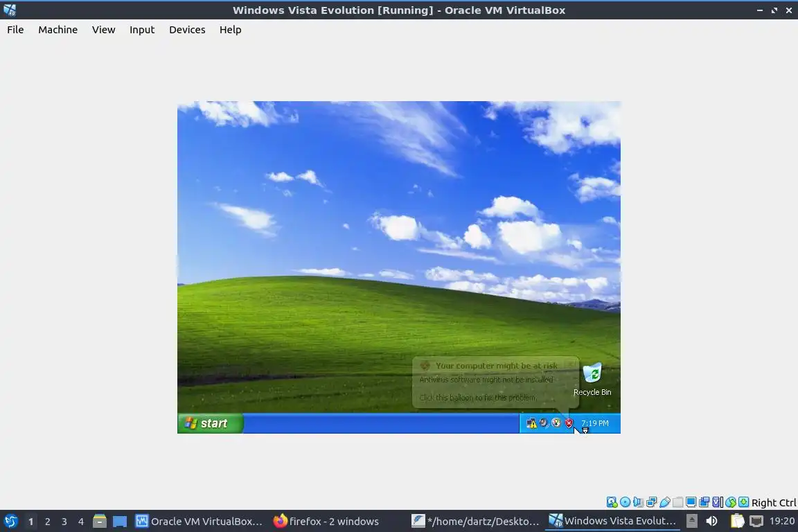Screen dimensions: 798x532
Task: Click the mouse integration status icon
Action: (x=731, y=502)
